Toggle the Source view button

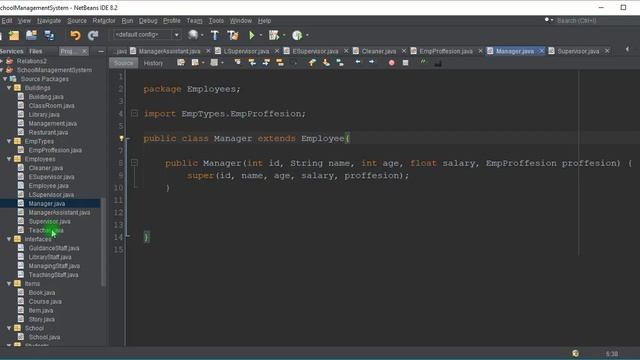pyautogui.click(x=123, y=63)
